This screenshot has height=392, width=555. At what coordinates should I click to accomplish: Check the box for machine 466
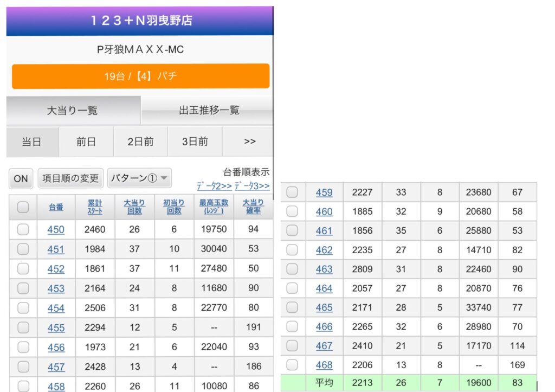pos(292,326)
